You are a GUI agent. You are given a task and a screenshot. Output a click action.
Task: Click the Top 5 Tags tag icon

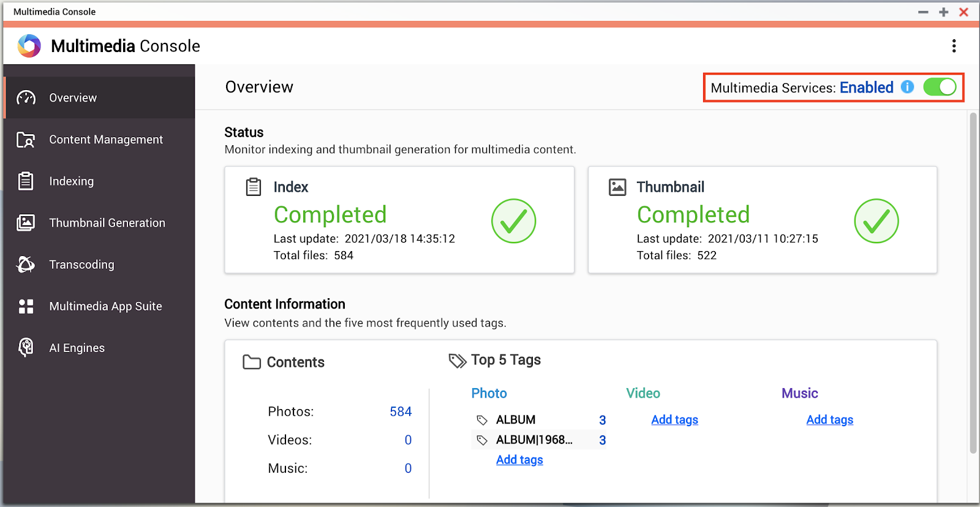458,361
